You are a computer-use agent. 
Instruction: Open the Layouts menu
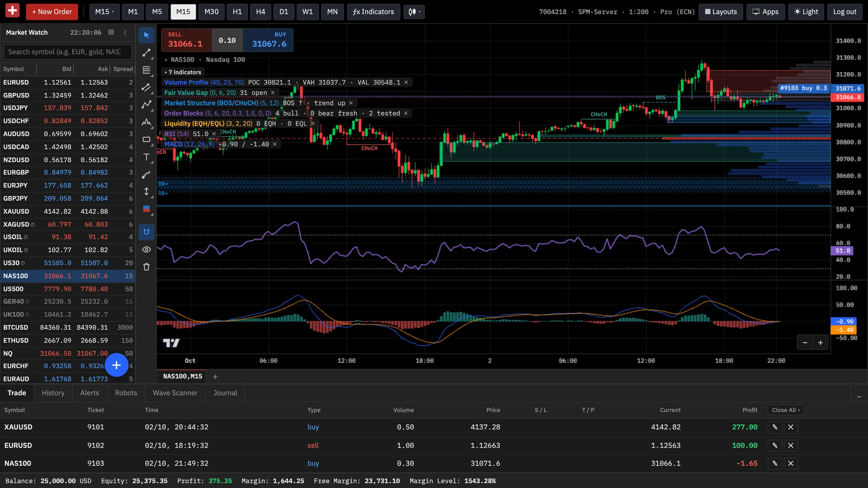pos(721,12)
